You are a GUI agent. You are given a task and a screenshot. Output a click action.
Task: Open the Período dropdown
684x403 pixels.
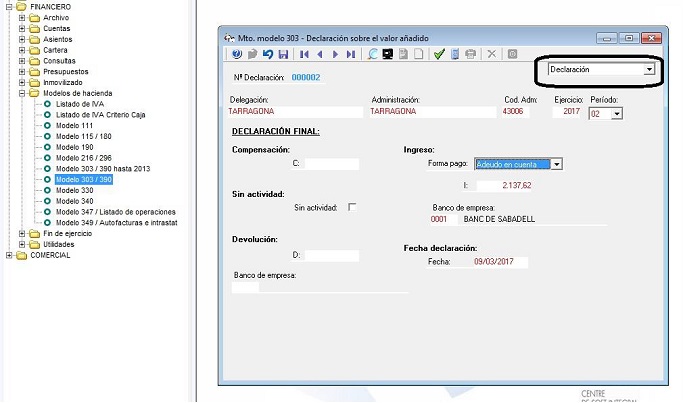coord(616,114)
